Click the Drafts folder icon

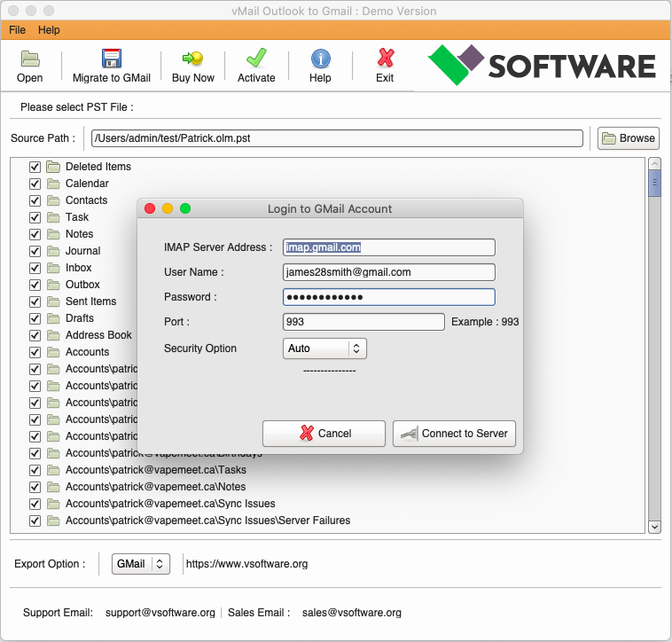point(53,318)
